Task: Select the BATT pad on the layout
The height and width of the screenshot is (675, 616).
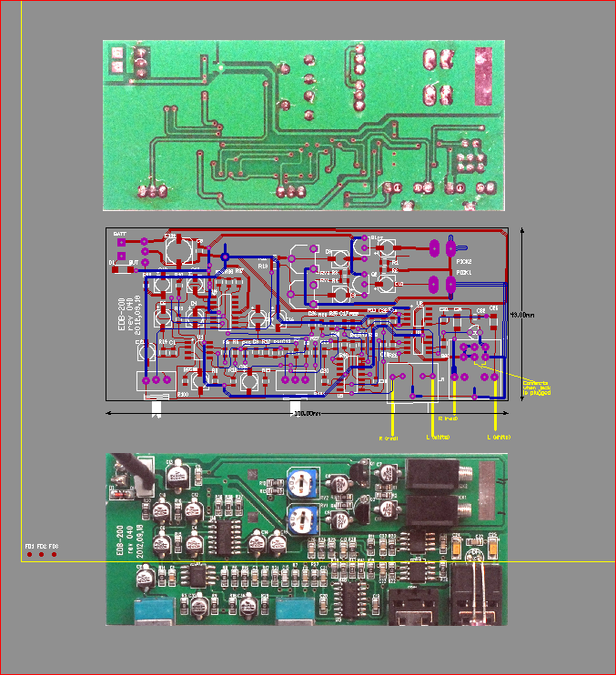Action: click(120, 242)
